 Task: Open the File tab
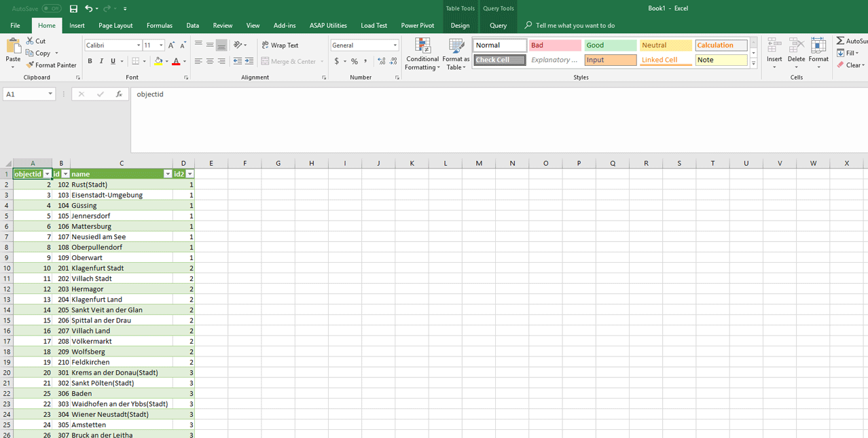[x=15, y=25]
